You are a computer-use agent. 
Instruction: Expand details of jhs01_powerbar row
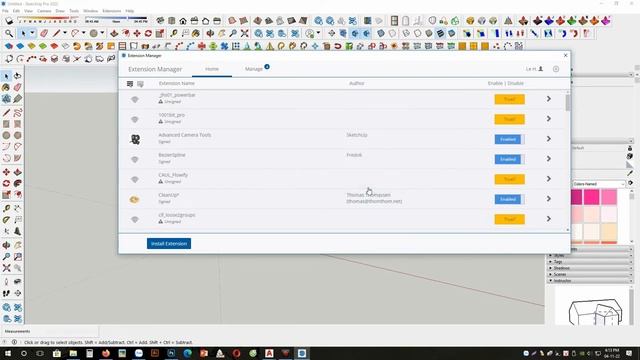[549, 99]
